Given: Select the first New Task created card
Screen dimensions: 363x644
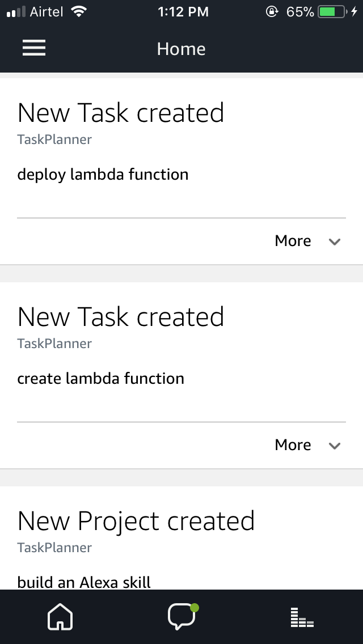Looking at the screenshot, I should pos(120,113).
